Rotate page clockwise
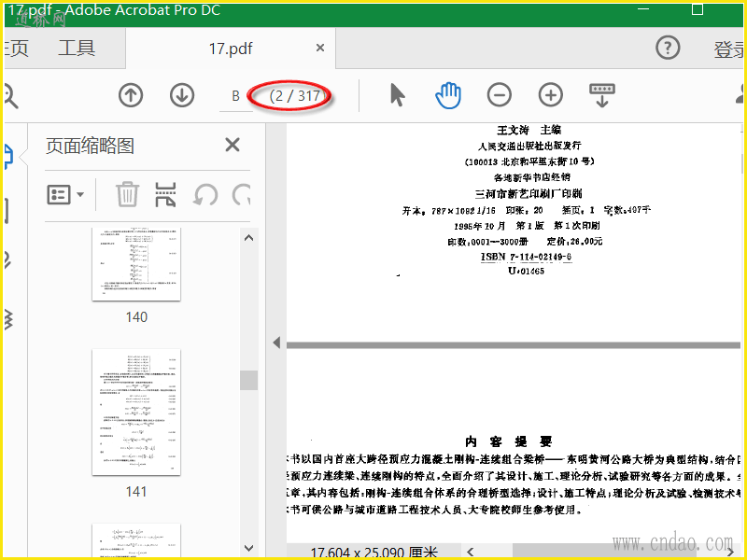The height and width of the screenshot is (560, 747). 242,195
